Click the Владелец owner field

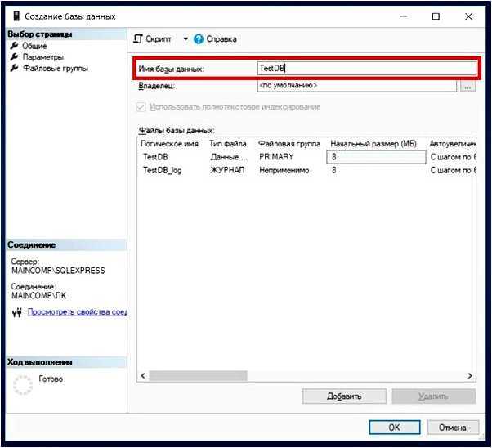click(x=357, y=85)
